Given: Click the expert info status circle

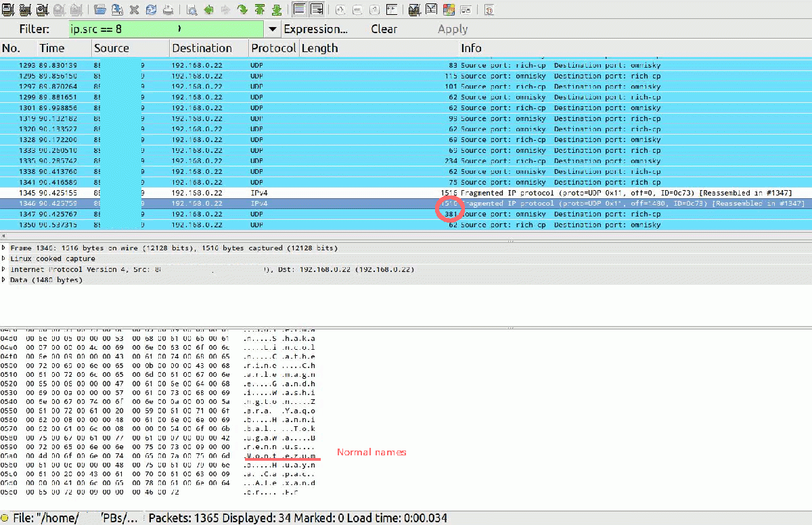Looking at the screenshot, I should pos(5,518).
